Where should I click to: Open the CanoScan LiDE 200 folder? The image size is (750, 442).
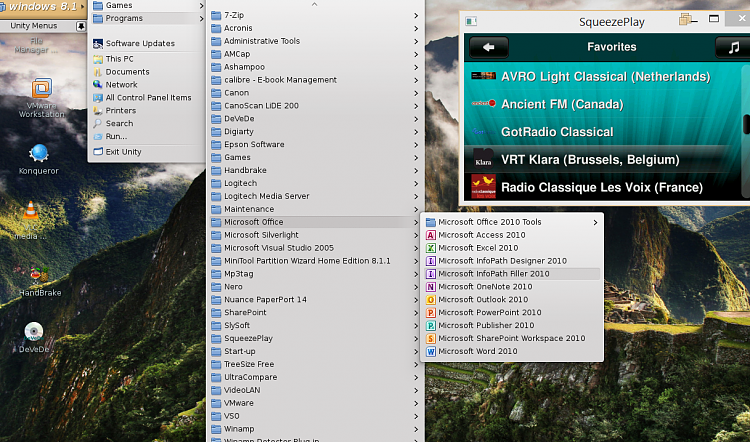[x=315, y=106]
